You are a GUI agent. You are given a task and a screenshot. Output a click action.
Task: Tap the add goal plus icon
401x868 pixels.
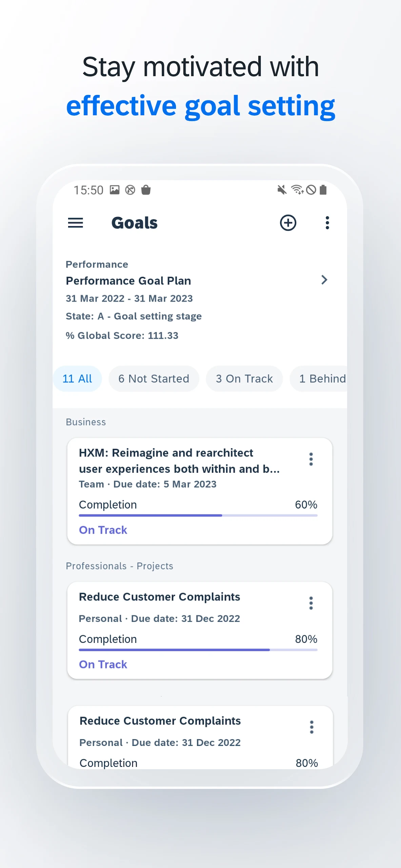tap(288, 223)
